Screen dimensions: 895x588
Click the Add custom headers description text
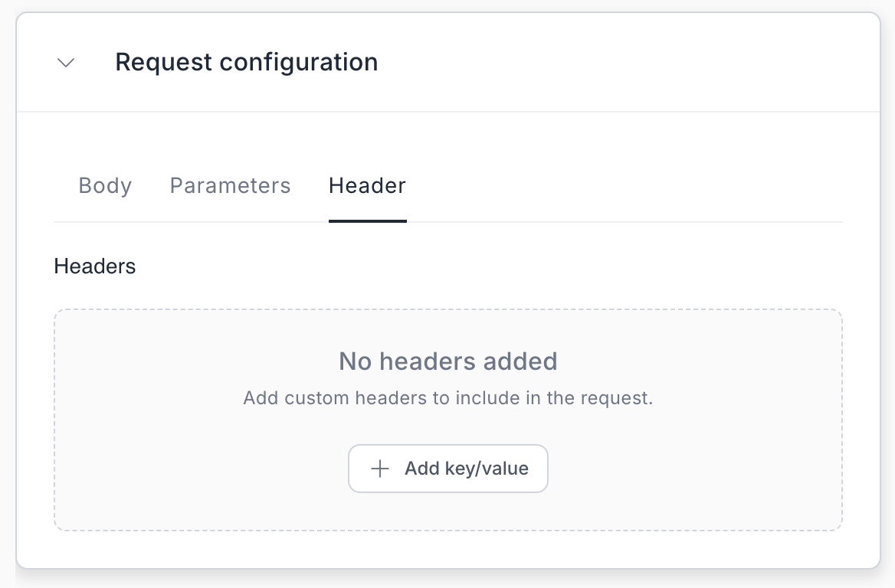click(447, 398)
